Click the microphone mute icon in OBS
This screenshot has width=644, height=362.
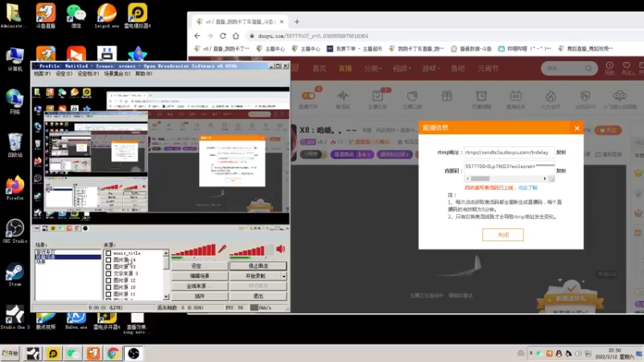tap(222, 249)
